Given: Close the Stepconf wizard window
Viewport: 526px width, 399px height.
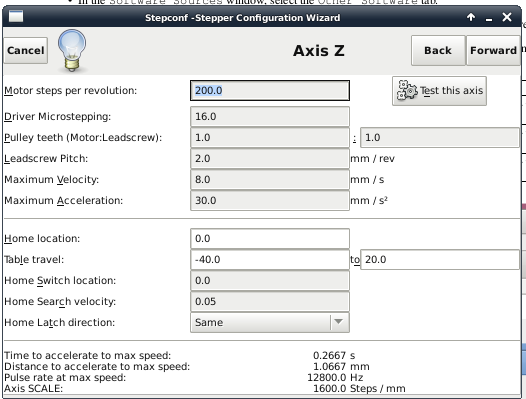Looking at the screenshot, I should (x=507, y=17).
